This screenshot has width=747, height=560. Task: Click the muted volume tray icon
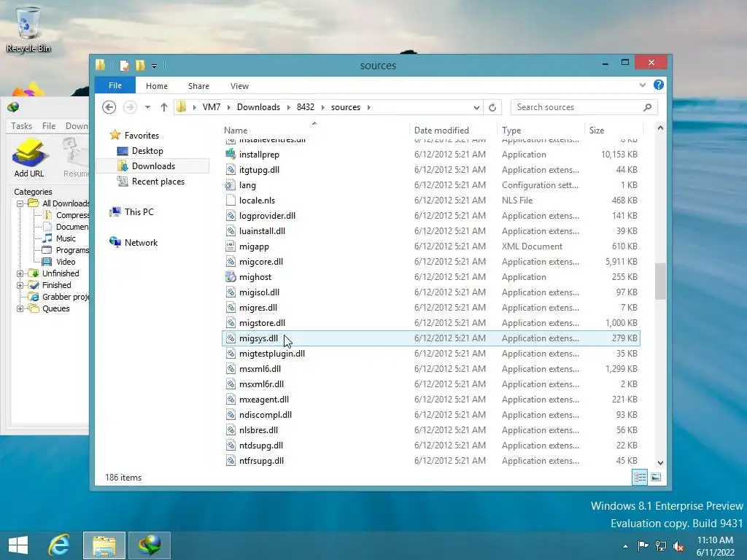coord(678,545)
